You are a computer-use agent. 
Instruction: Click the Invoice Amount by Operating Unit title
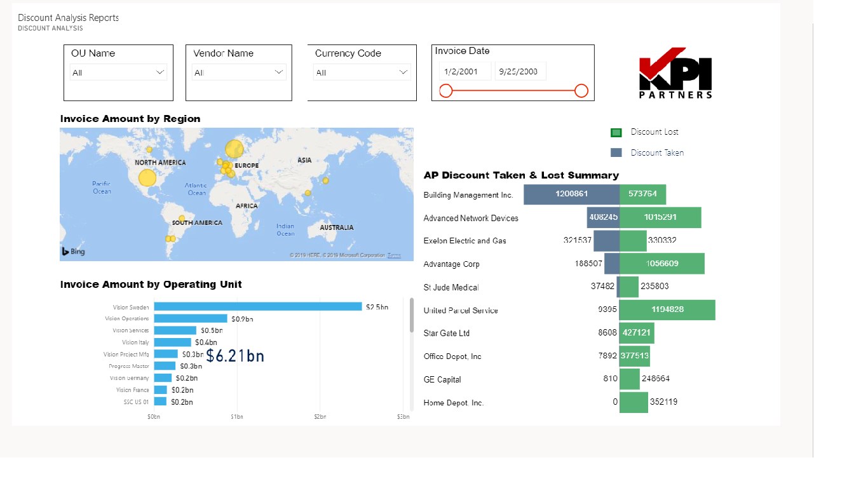(x=151, y=284)
